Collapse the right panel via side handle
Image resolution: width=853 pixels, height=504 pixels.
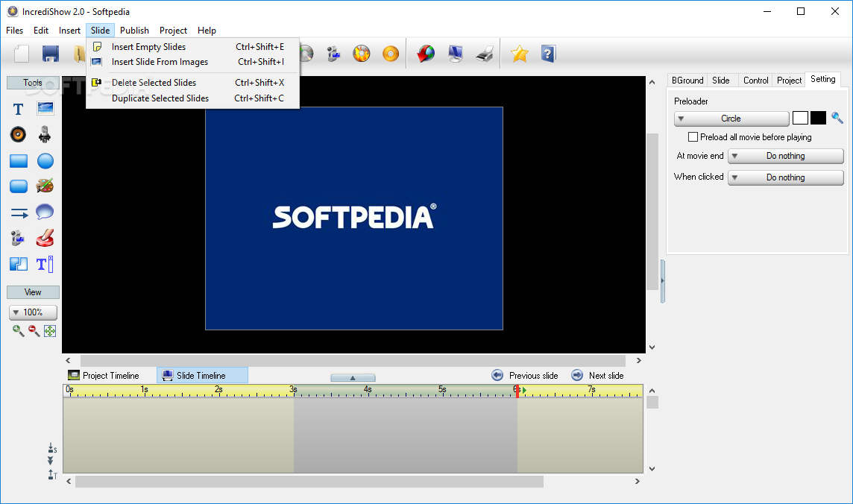pyautogui.click(x=663, y=281)
